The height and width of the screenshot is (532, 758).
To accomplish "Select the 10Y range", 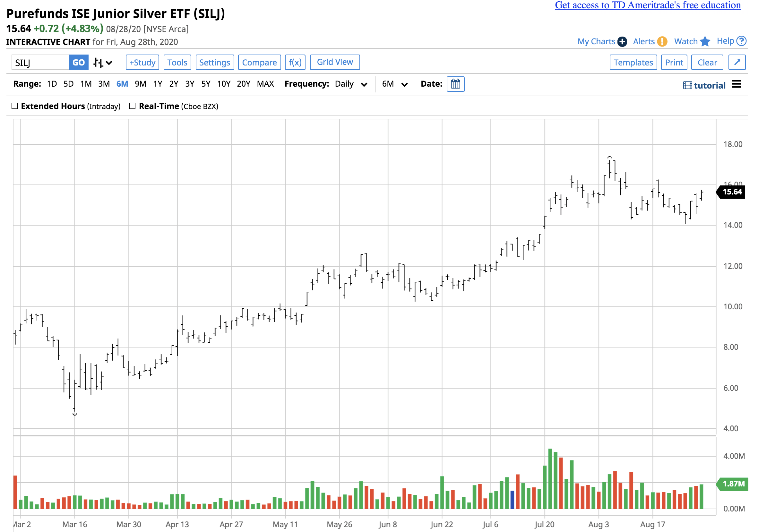I will (223, 84).
